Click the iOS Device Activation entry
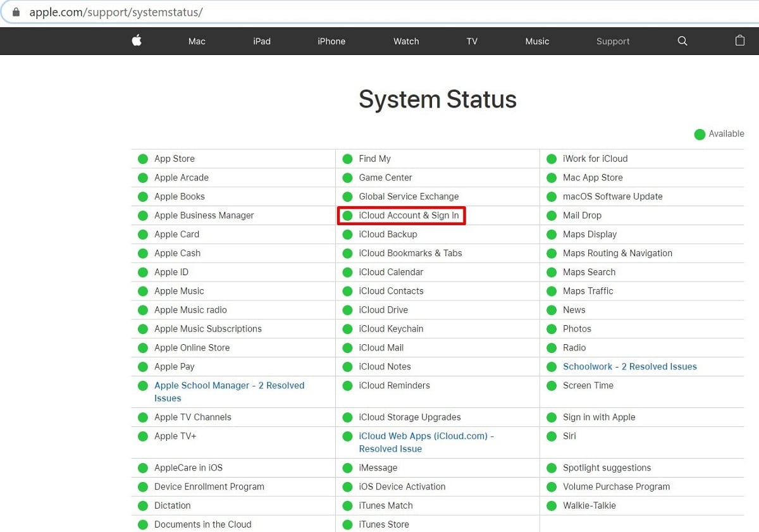759x532 pixels. 402,486
